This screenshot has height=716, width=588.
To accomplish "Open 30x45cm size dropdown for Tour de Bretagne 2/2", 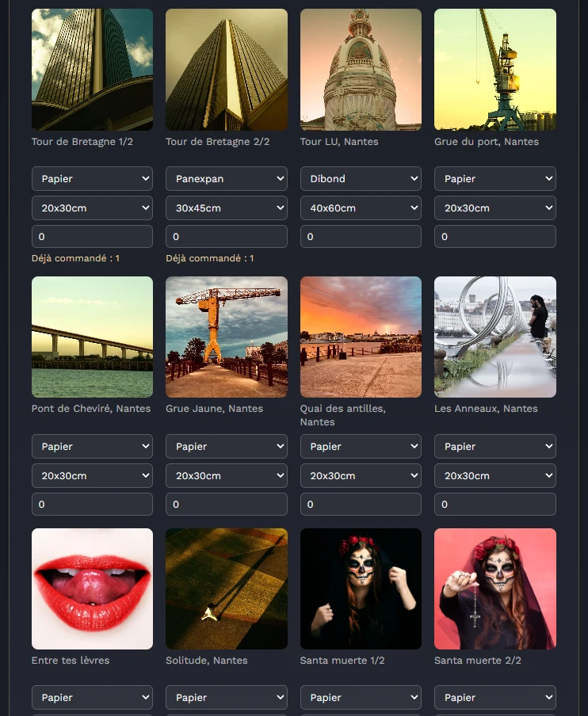I will tap(227, 208).
